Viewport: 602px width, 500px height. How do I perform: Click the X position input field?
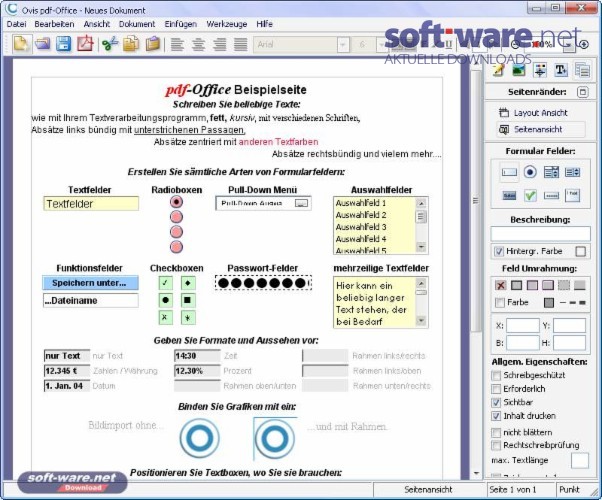tap(523, 326)
